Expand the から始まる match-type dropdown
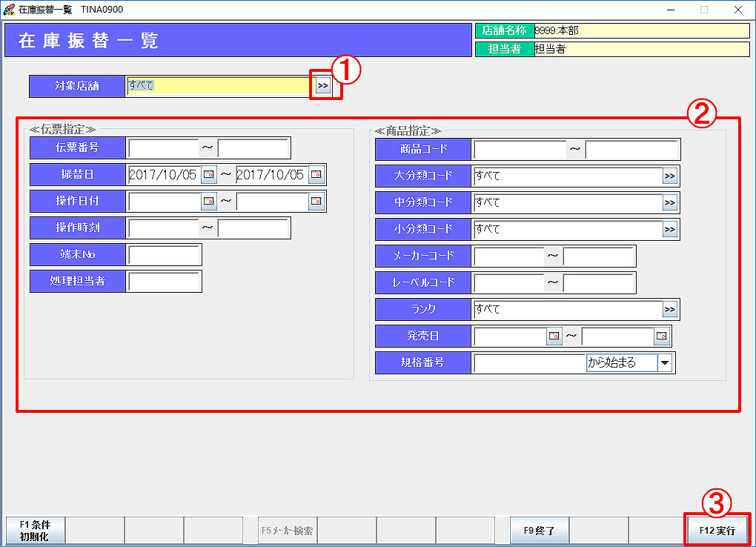Screen dimensions: 756x547 (x=665, y=362)
